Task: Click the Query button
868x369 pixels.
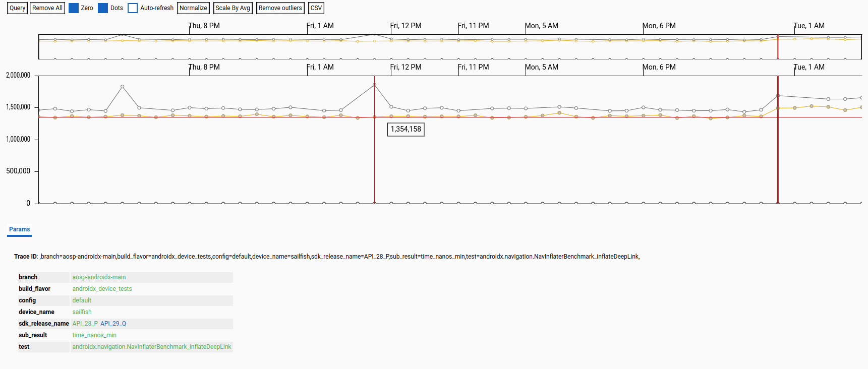Action: tap(17, 8)
